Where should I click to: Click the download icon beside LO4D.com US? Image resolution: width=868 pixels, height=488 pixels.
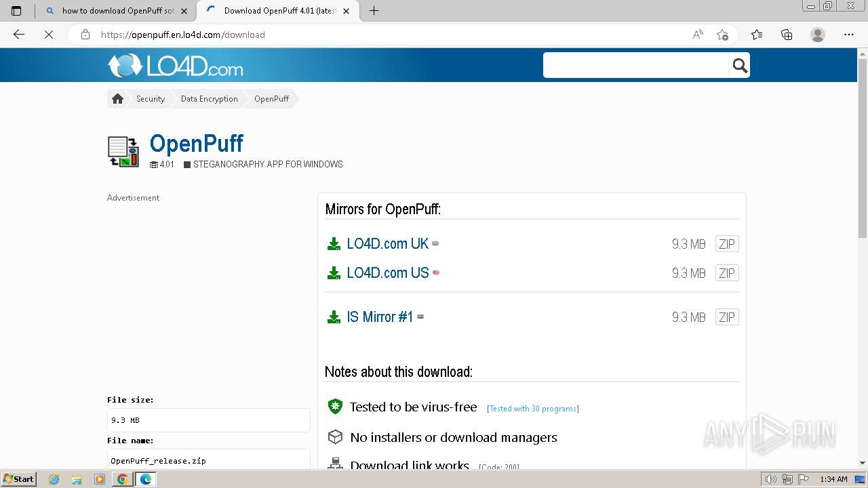click(x=334, y=273)
